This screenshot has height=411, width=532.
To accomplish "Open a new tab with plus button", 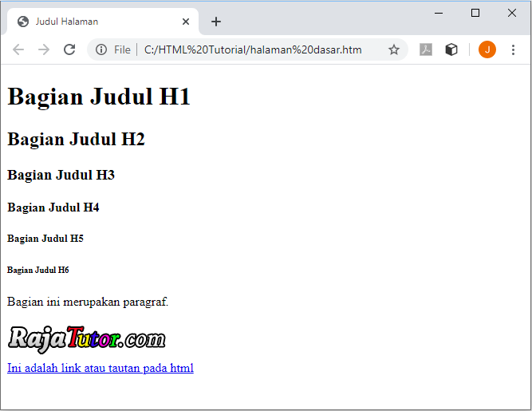I will click(216, 22).
